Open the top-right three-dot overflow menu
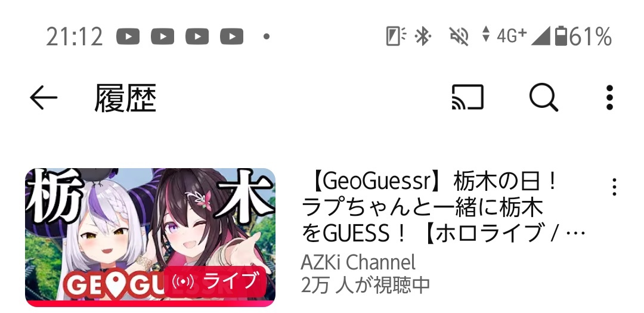This screenshot has height=313, width=644. (609, 98)
